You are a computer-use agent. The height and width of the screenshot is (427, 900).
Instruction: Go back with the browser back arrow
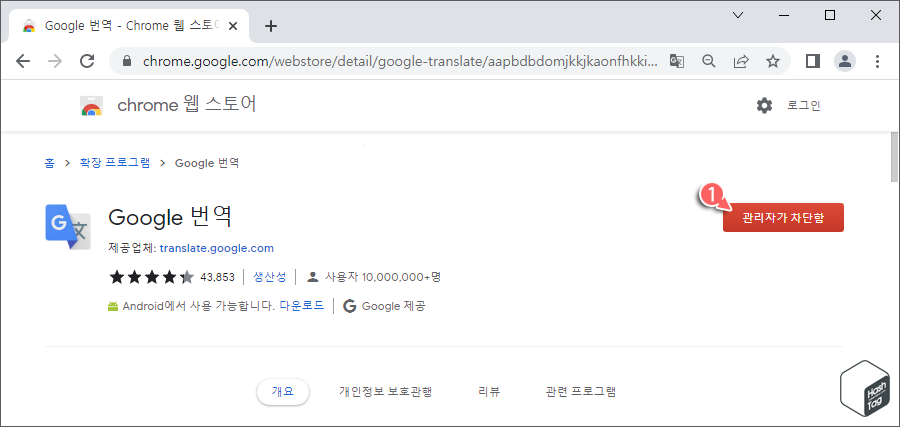tap(23, 61)
